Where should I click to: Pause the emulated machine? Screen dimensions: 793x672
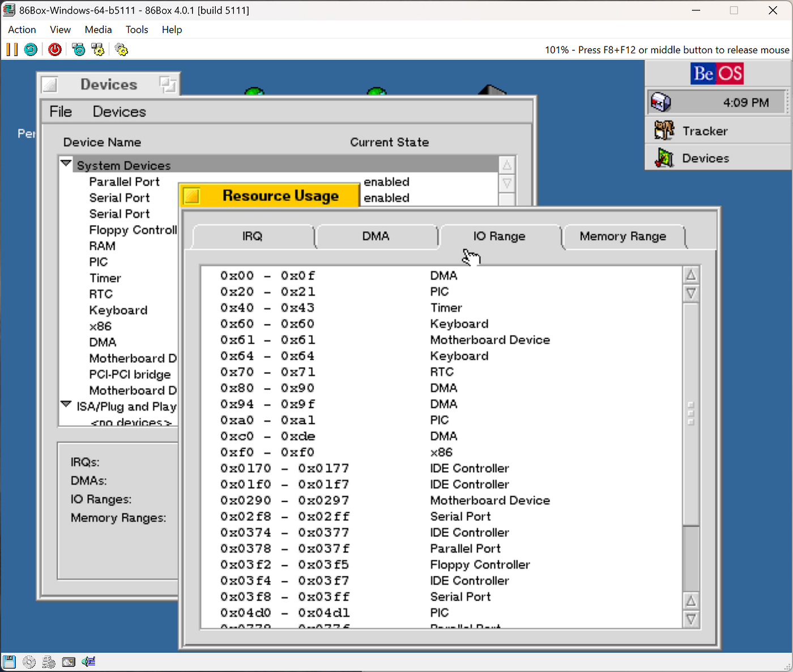click(11, 49)
